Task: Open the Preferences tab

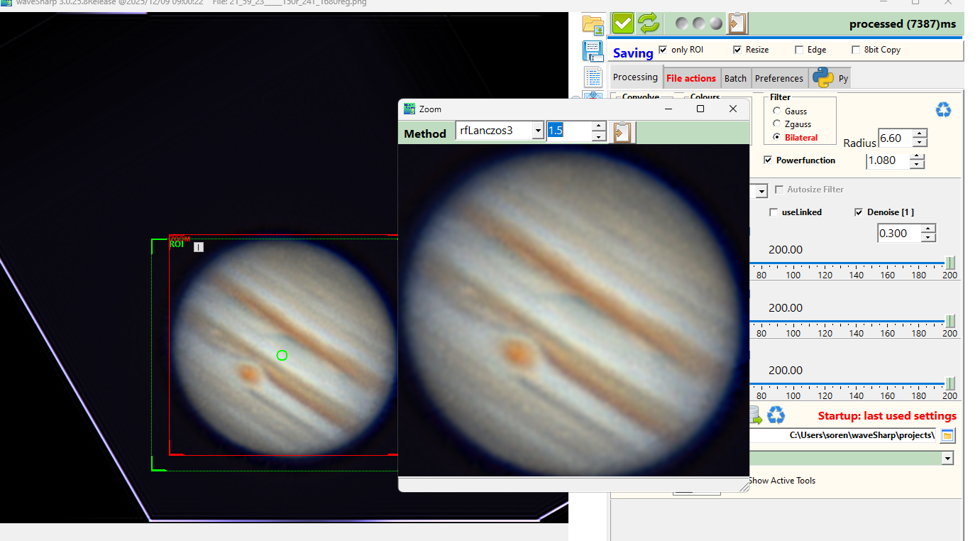Action: coord(778,78)
